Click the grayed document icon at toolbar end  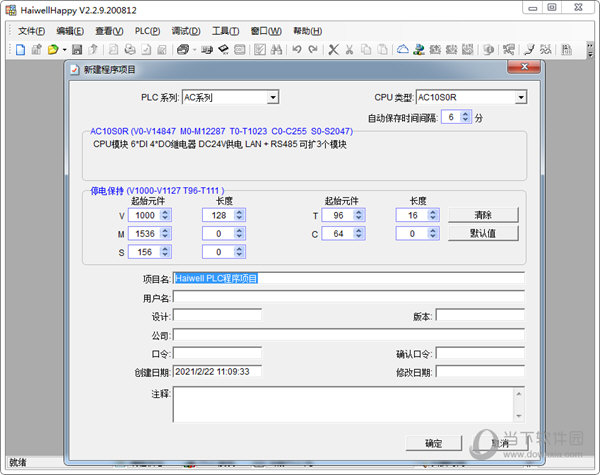coord(566,50)
